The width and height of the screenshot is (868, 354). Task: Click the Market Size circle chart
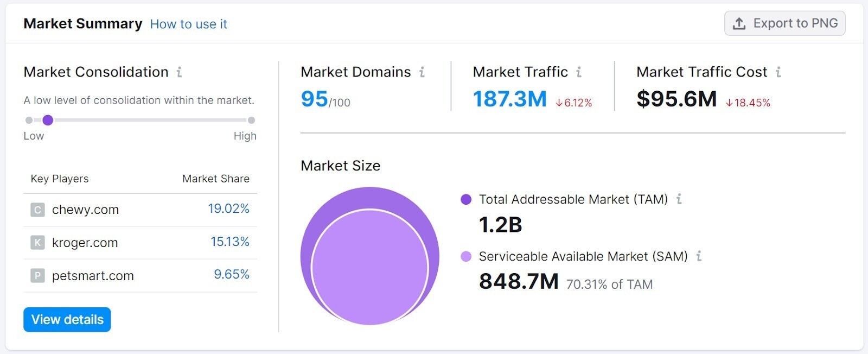pos(370,256)
